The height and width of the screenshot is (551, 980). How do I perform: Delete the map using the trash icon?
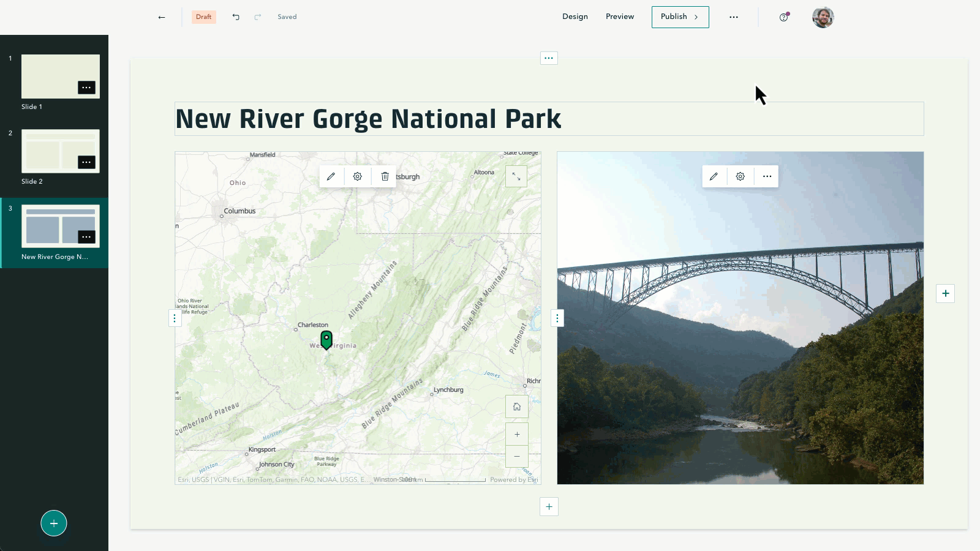click(385, 176)
